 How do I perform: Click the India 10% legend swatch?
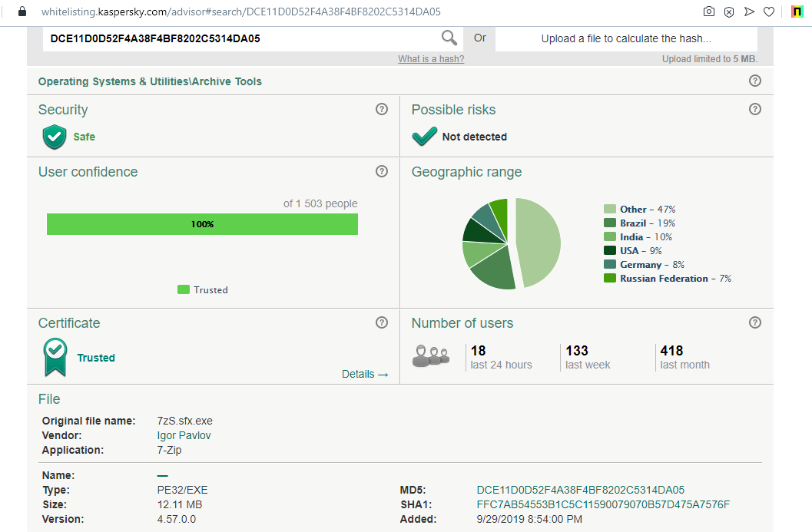click(x=609, y=236)
